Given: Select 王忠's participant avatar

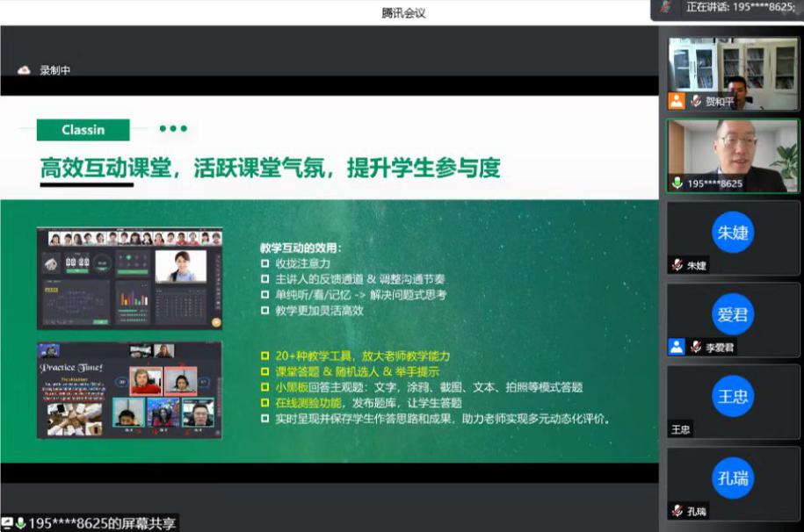Looking at the screenshot, I should pos(733,397).
